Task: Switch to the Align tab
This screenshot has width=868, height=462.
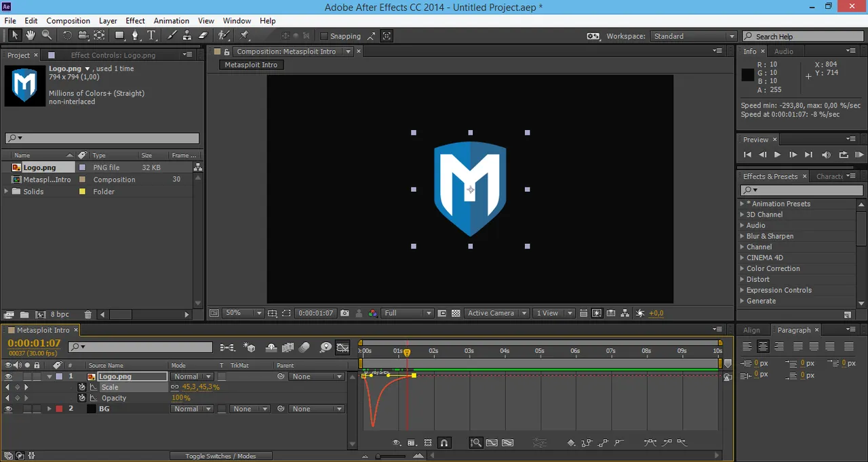Action: [751, 330]
